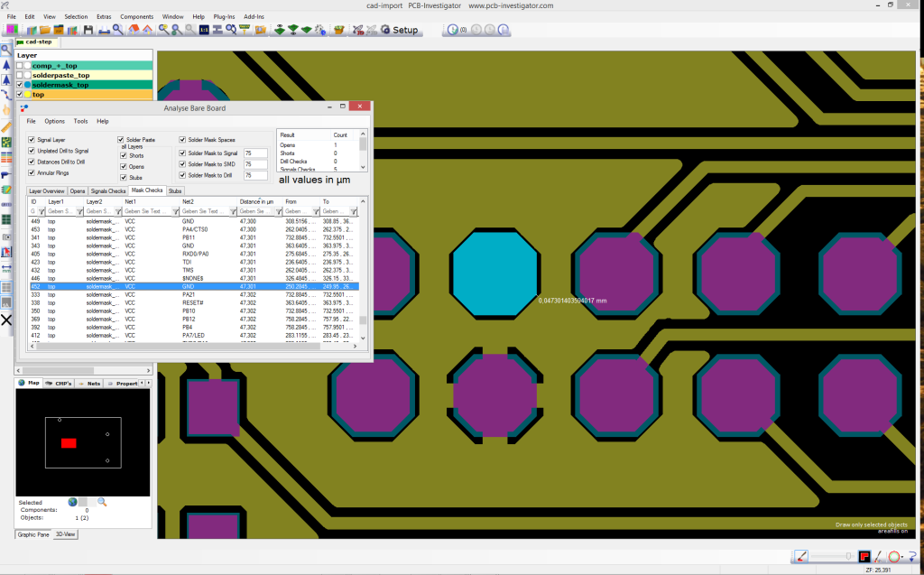Click the globe icon next to Selected
This screenshot has height=575, width=924.
72,502
